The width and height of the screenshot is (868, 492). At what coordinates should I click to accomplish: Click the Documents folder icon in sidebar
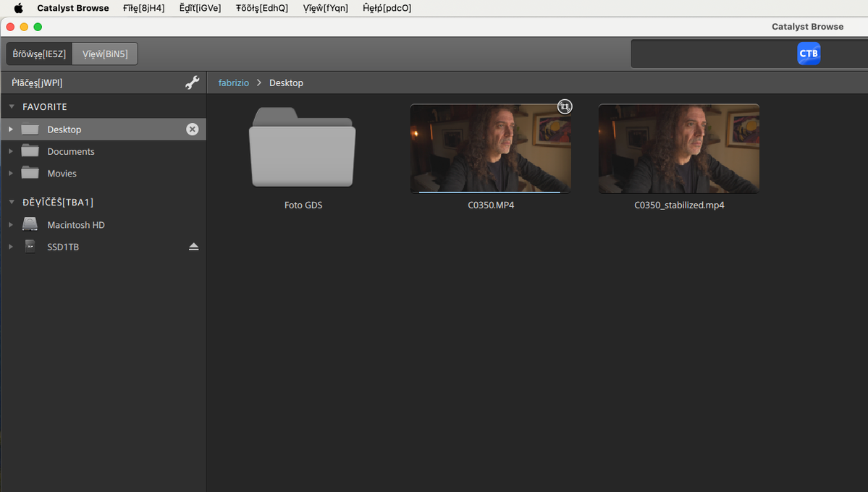coord(30,151)
